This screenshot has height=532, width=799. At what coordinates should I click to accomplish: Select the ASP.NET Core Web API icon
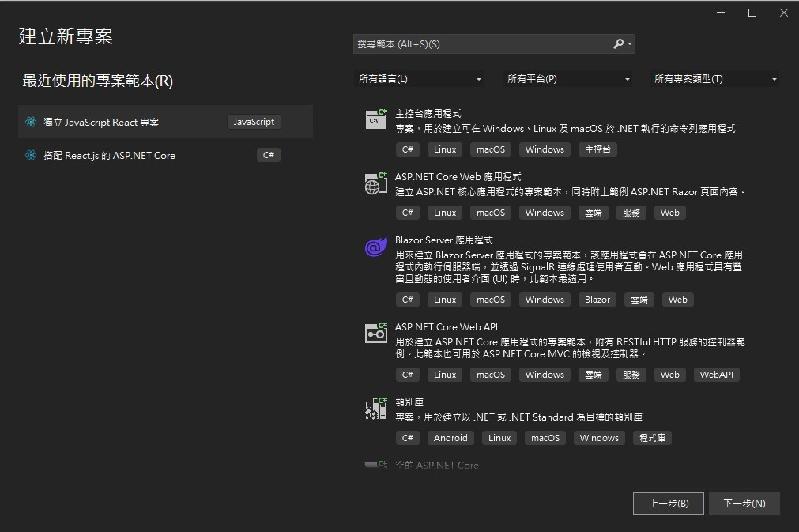pyautogui.click(x=376, y=334)
